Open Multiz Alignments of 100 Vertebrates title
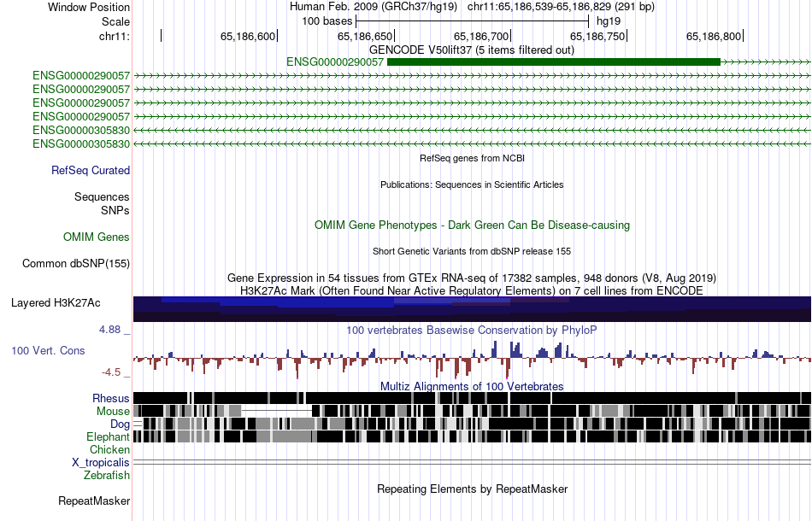 point(472,387)
